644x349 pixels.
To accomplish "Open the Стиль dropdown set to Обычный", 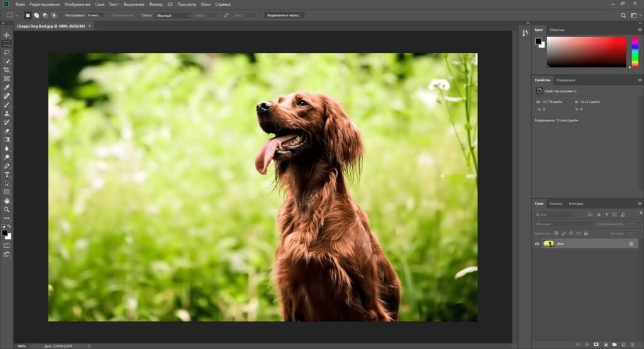I will click(173, 16).
